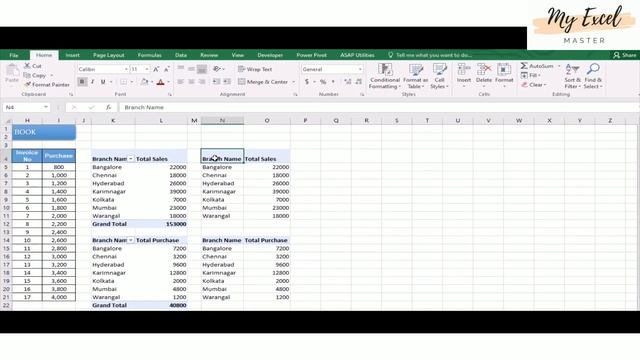Select the Format Painter brush

point(27,84)
